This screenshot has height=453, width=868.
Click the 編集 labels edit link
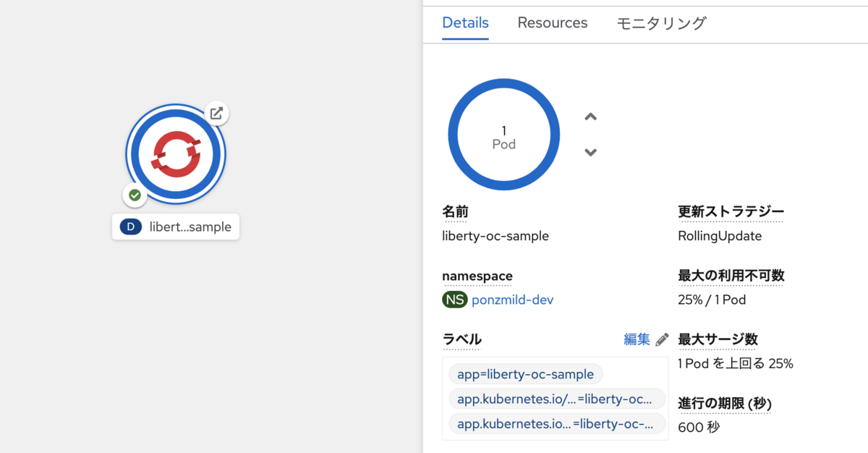pyautogui.click(x=637, y=339)
